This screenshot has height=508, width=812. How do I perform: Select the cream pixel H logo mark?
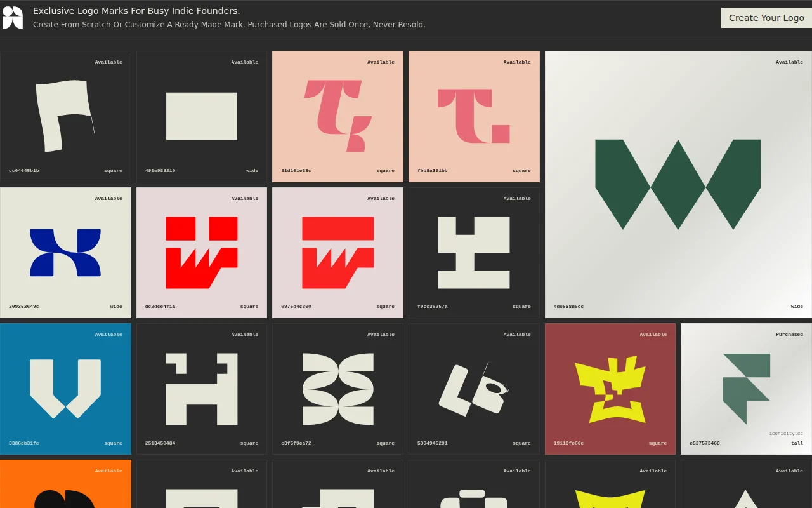tap(202, 389)
